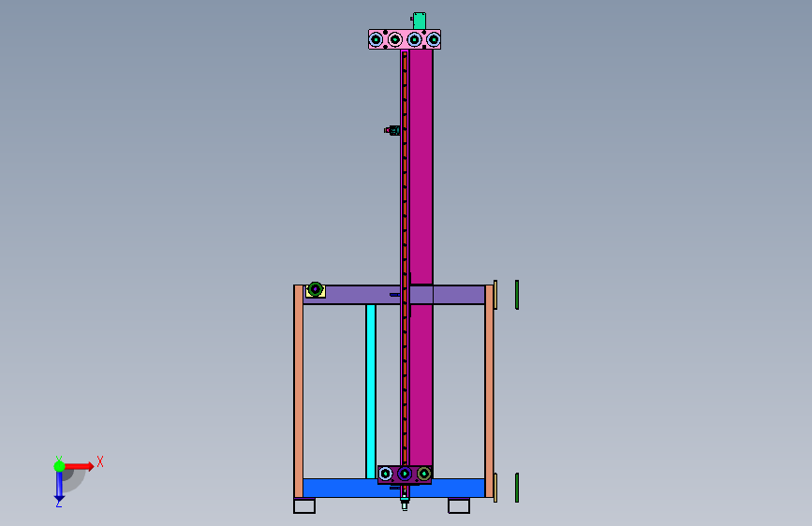Select the green motor atop the pink plate
Screen dimensions: 812x526
tap(419, 22)
